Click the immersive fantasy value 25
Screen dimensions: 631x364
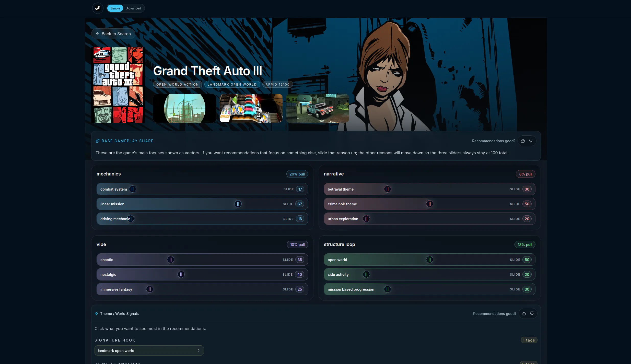pos(300,289)
